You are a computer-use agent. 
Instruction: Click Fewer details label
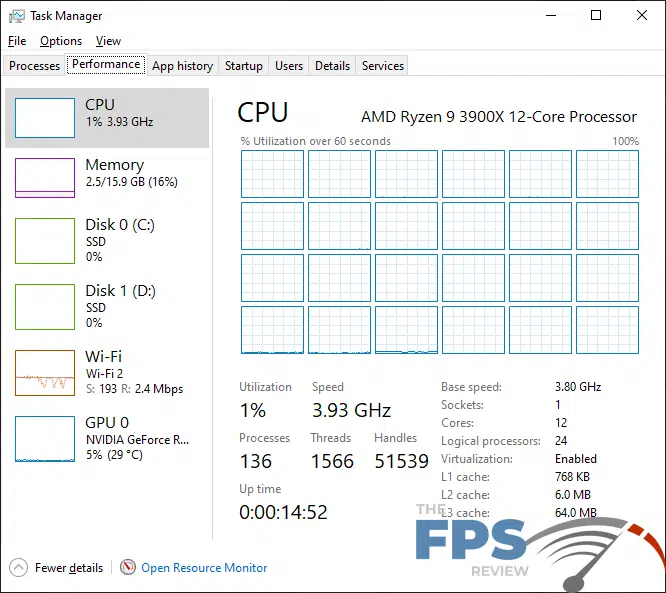coord(69,568)
